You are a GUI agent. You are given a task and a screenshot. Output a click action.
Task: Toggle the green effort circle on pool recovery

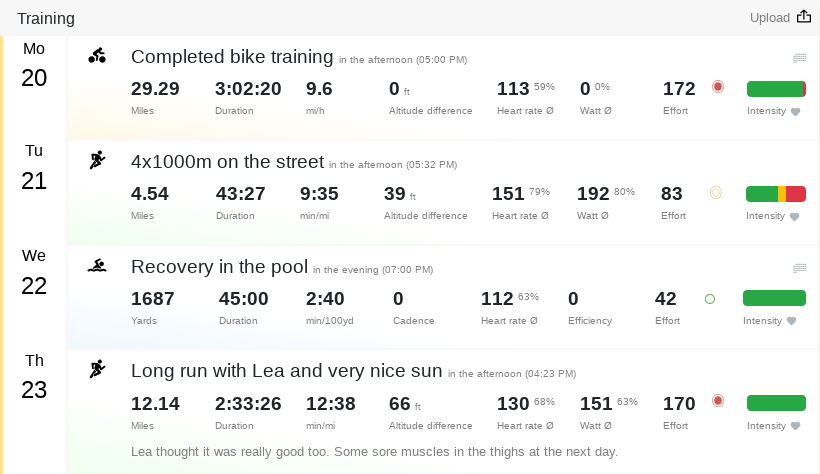(x=710, y=298)
